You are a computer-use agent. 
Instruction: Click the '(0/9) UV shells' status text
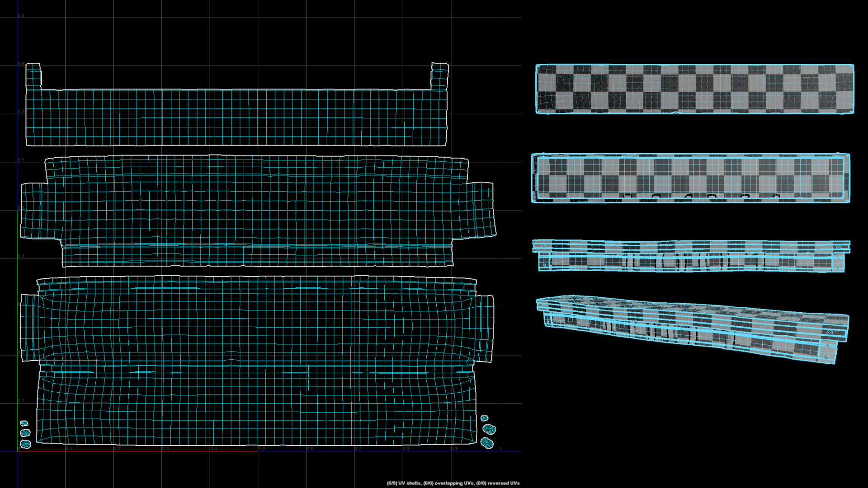(x=404, y=483)
